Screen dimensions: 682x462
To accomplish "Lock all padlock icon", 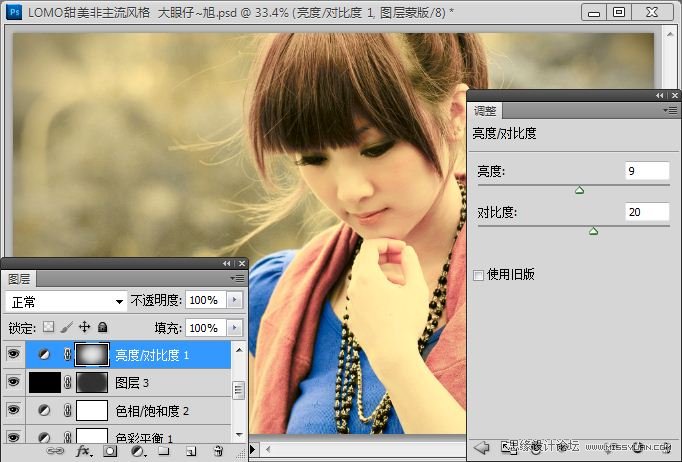I will click(x=102, y=327).
